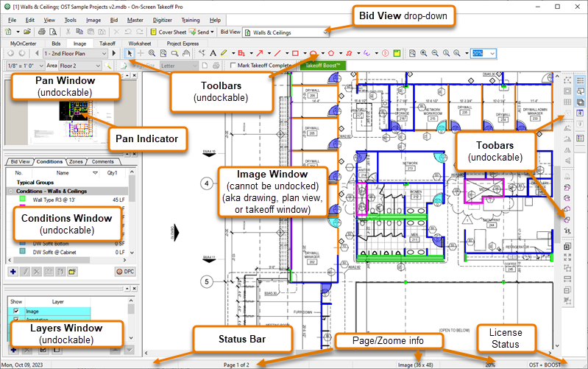
Task: Open the File menu
Action: pyautogui.click(x=12, y=20)
